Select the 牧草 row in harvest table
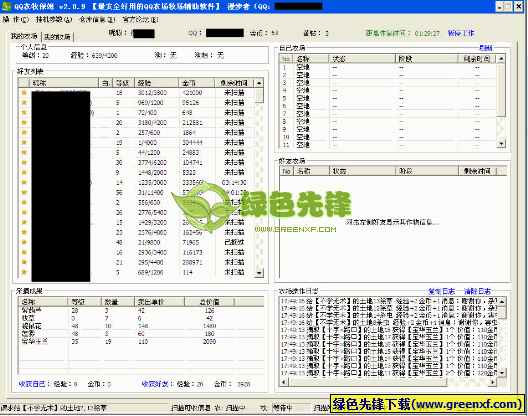The height and width of the screenshot is (416, 528). click(x=141, y=318)
